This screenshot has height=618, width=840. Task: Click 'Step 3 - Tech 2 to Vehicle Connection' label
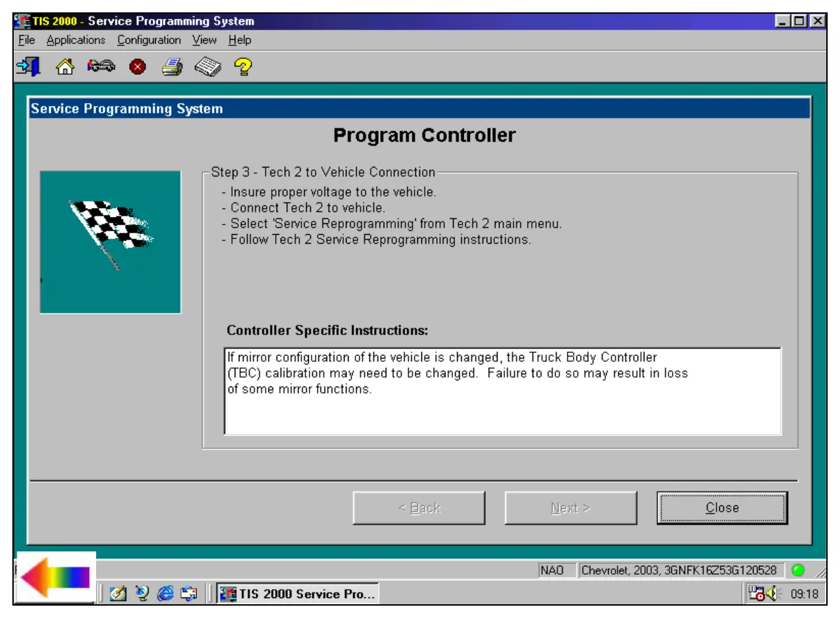pos(323,172)
